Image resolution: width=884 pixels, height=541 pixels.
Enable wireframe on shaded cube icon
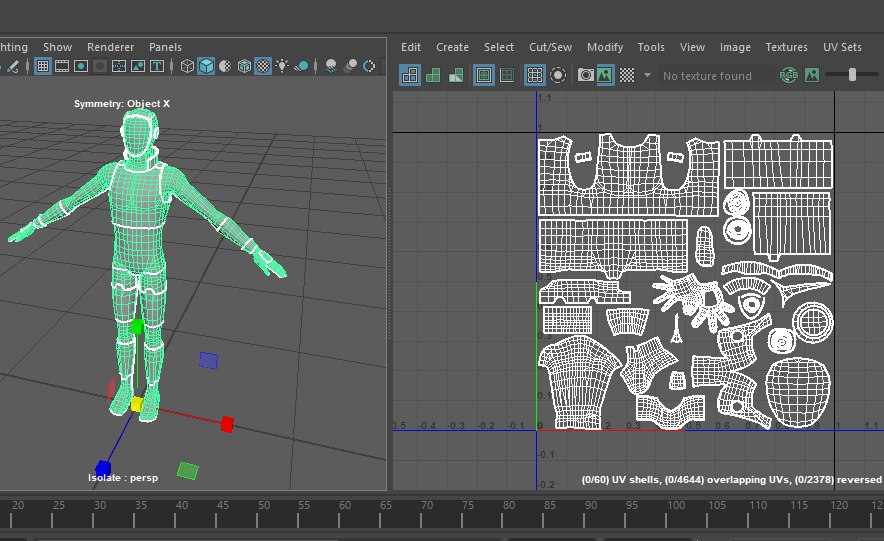[x=244, y=66]
